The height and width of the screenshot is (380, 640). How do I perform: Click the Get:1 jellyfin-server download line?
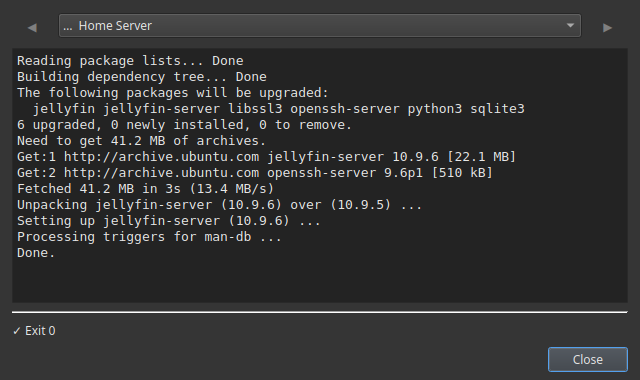pyautogui.click(x=267, y=157)
